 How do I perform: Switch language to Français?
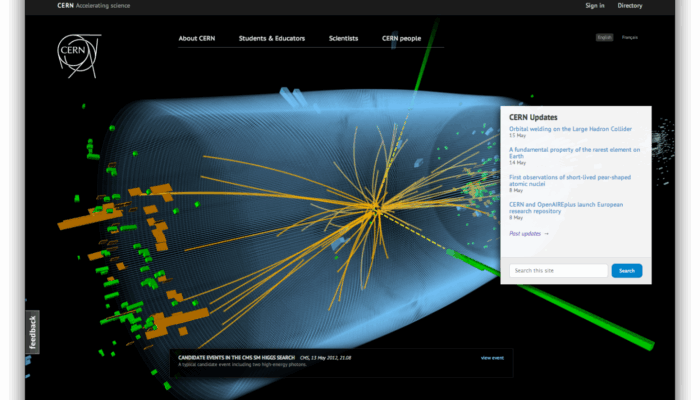tap(630, 38)
